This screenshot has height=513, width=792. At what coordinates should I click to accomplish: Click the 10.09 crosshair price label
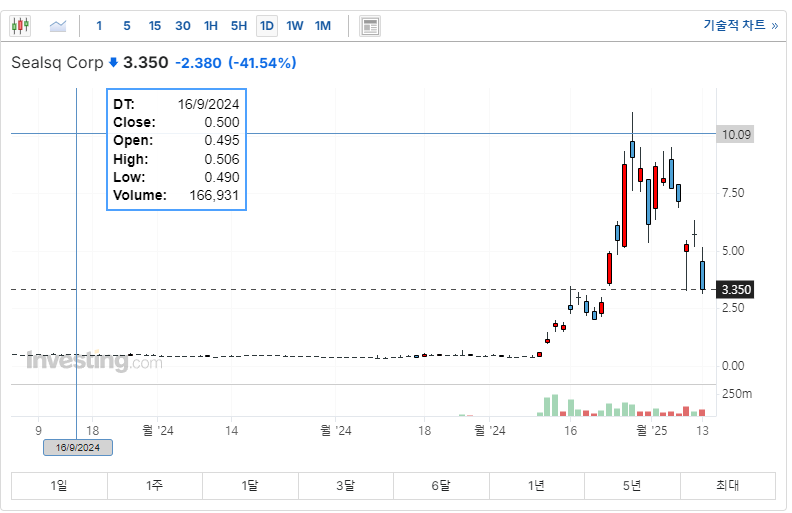pyautogui.click(x=735, y=134)
